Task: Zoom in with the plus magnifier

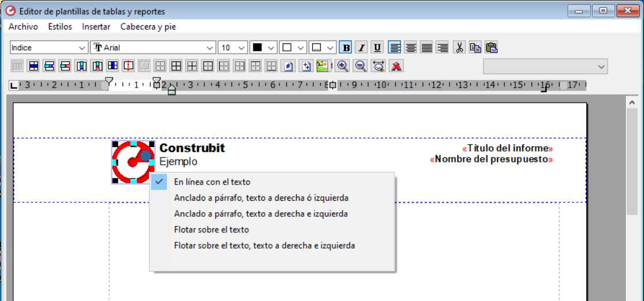Action: pyautogui.click(x=342, y=66)
